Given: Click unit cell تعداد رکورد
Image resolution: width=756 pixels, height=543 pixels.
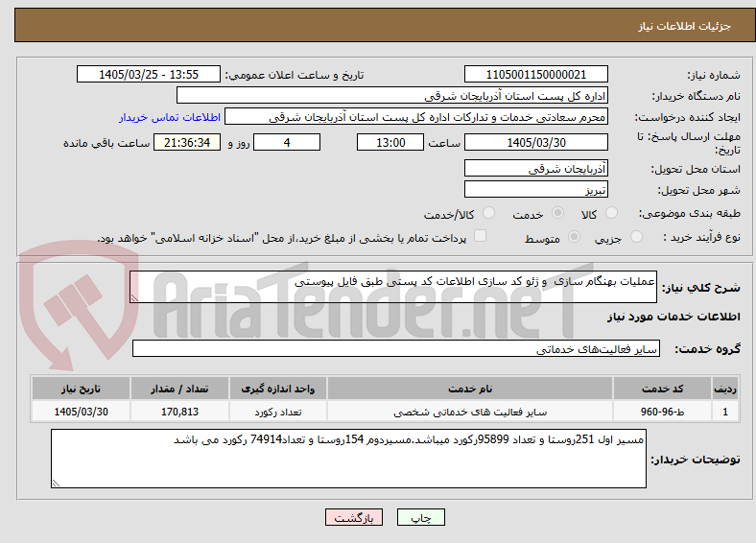Looking at the screenshot, I should [278, 412].
